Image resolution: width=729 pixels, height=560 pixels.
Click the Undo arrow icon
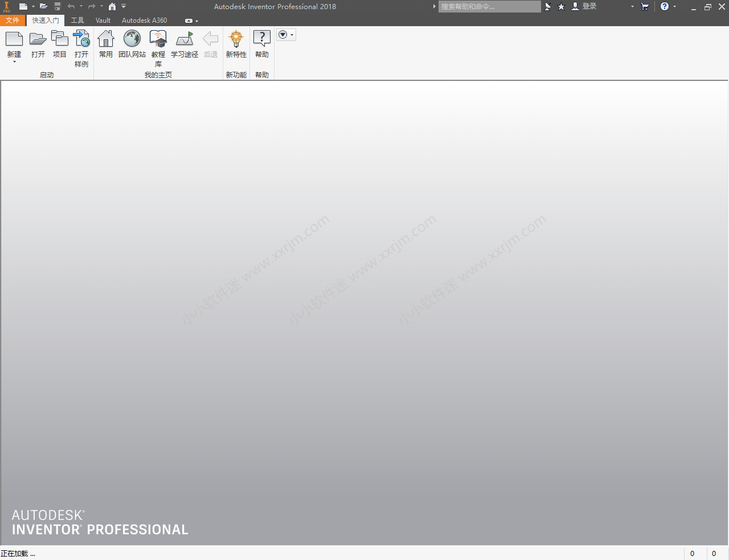click(71, 7)
